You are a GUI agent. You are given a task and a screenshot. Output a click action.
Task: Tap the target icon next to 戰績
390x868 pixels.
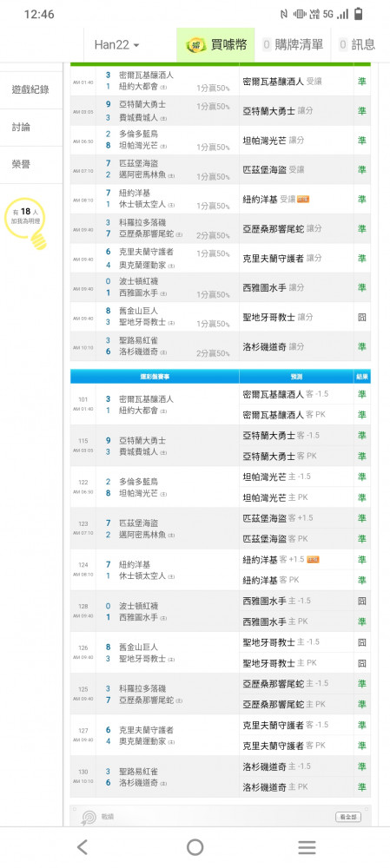click(89, 818)
